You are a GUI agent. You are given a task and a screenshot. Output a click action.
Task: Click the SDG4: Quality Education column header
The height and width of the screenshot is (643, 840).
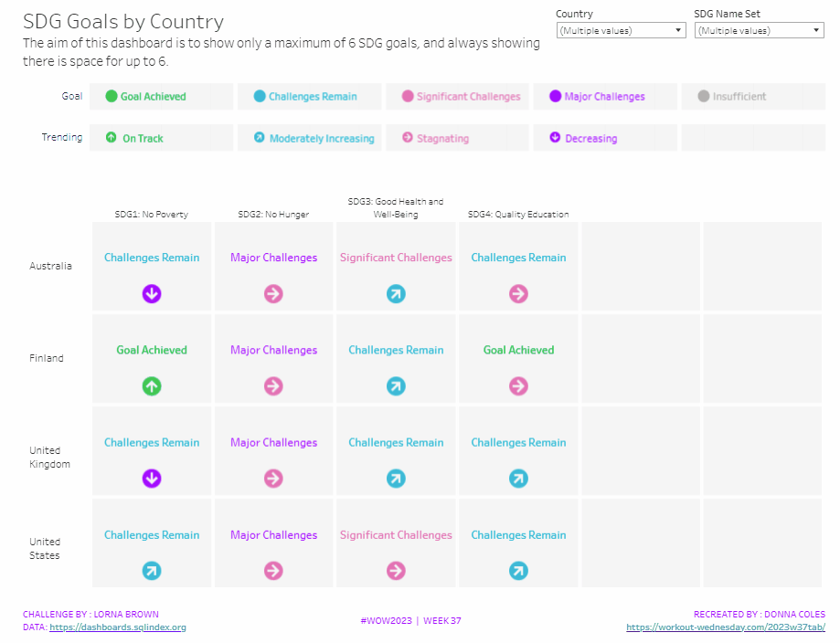518,215
